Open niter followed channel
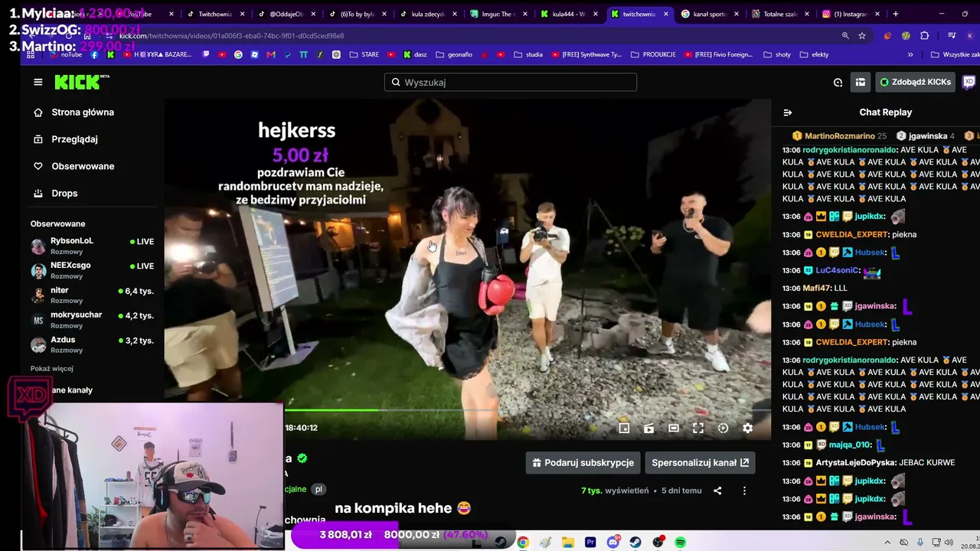This screenshot has height=551, width=980. tap(93, 295)
